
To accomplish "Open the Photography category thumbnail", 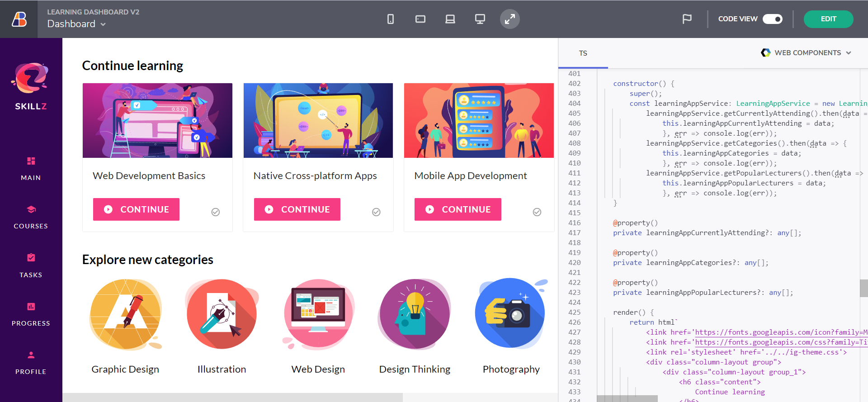I will pyautogui.click(x=510, y=314).
